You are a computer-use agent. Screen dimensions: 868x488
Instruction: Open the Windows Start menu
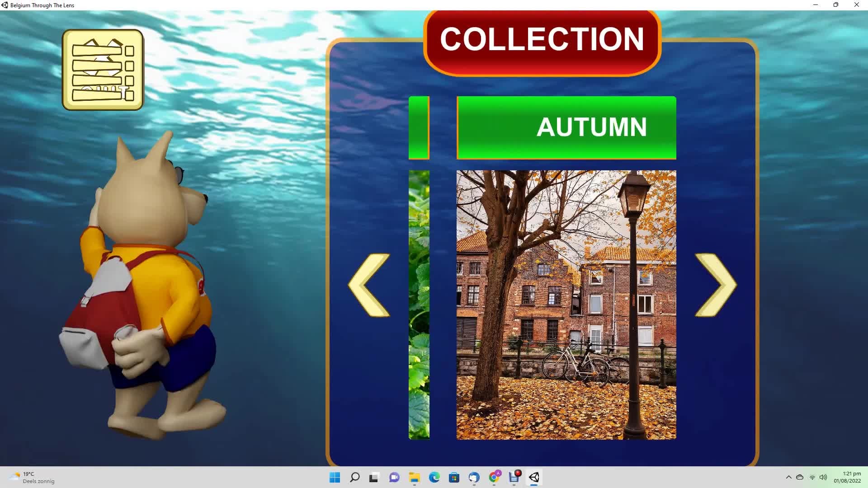click(335, 477)
